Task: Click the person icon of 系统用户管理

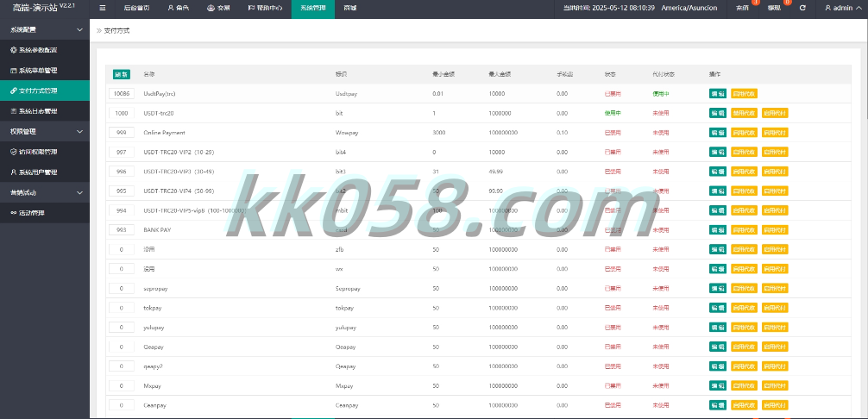Action: (x=14, y=172)
